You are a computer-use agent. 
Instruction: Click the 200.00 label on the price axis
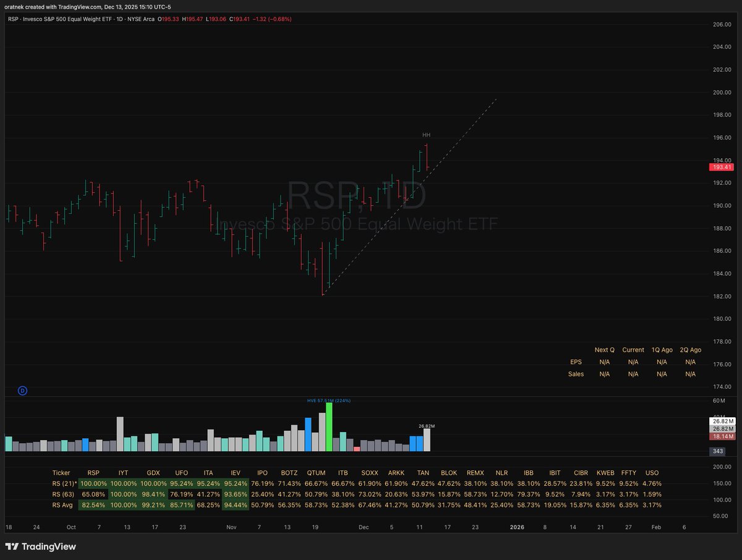point(722,92)
